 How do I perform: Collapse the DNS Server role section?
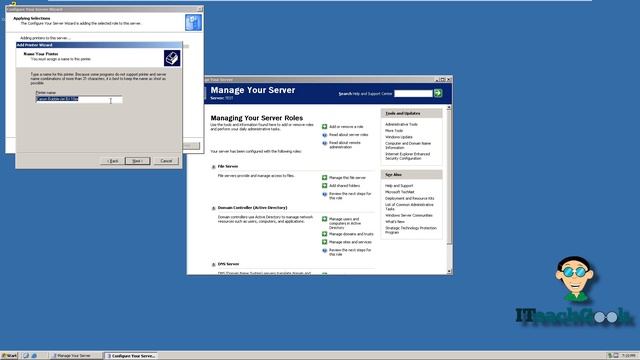(213, 264)
